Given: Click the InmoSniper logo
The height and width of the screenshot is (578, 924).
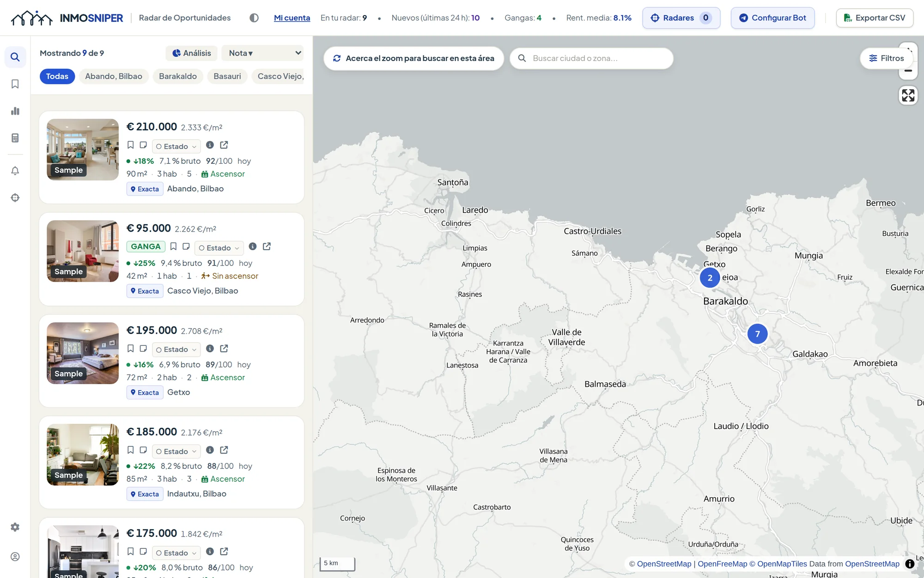Looking at the screenshot, I should tap(67, 18).
